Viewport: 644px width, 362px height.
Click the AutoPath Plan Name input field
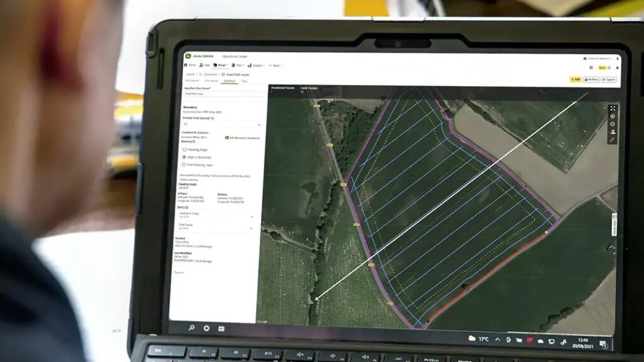pos(223,94)
